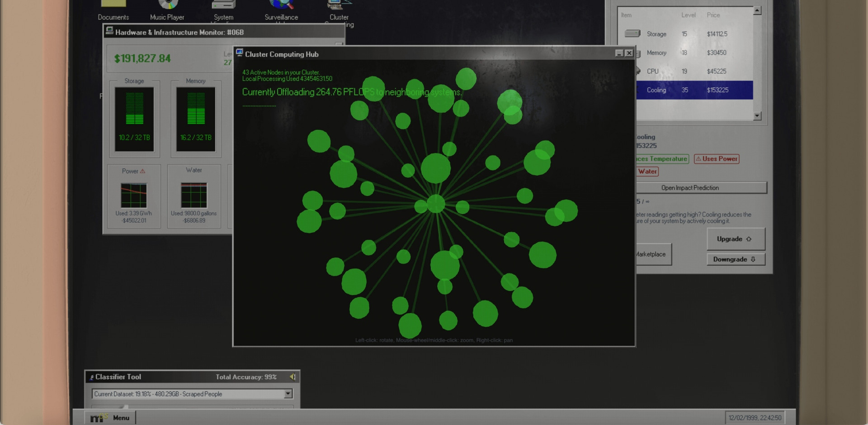Expand the Current Dataset dropdown

288,394
